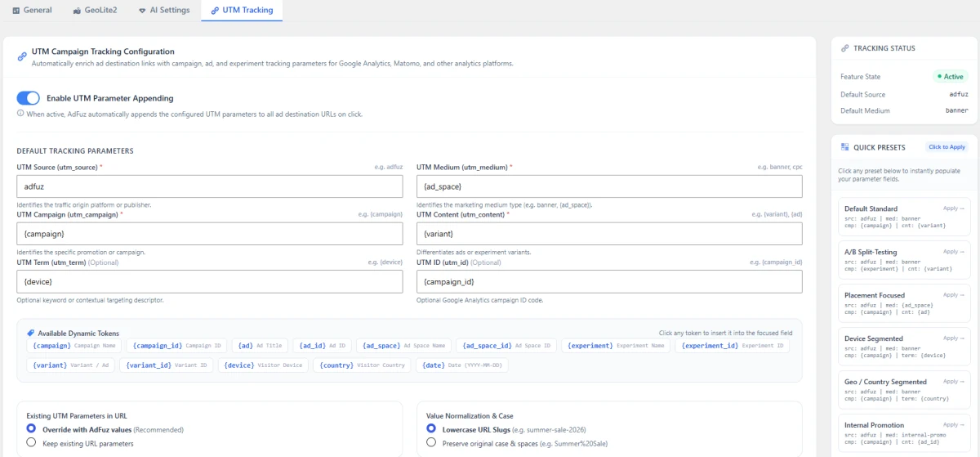
Task: Click the Active feature state badge
Action: click(x=951, y=77)
